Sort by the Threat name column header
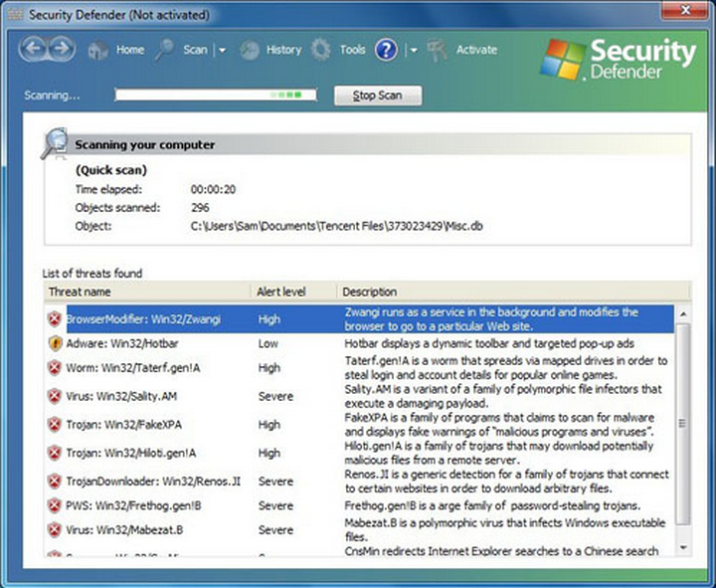Screen dimensions: 716x588 tap(147, 292)
